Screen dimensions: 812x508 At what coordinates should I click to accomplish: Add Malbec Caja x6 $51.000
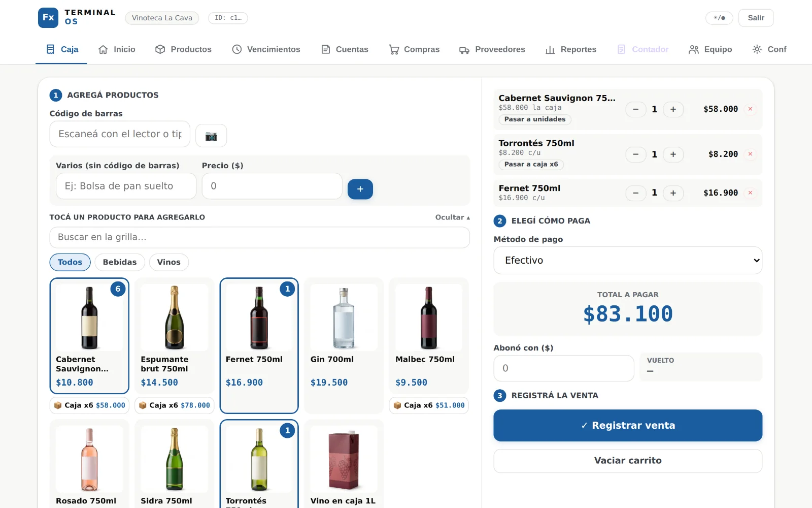coord(429,405)
